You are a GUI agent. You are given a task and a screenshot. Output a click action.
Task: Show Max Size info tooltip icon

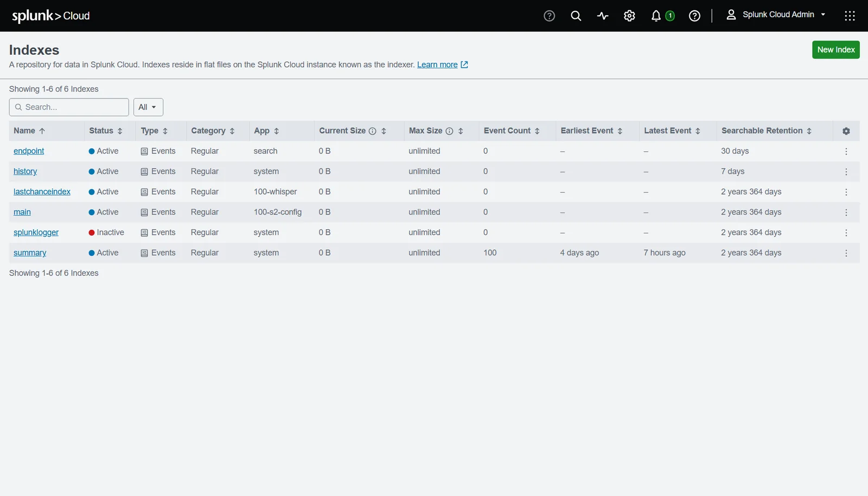click(x=449, y=131)
